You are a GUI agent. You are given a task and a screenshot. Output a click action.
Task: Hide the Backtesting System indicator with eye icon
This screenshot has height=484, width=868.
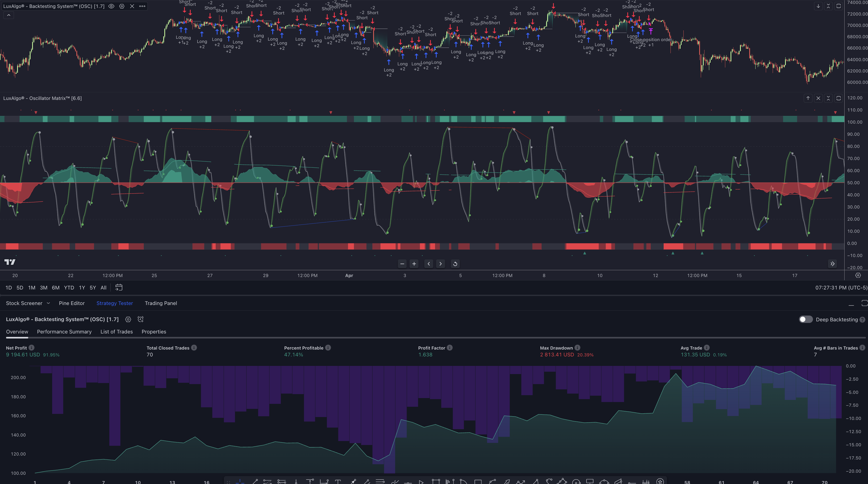[x=111, y=6]
